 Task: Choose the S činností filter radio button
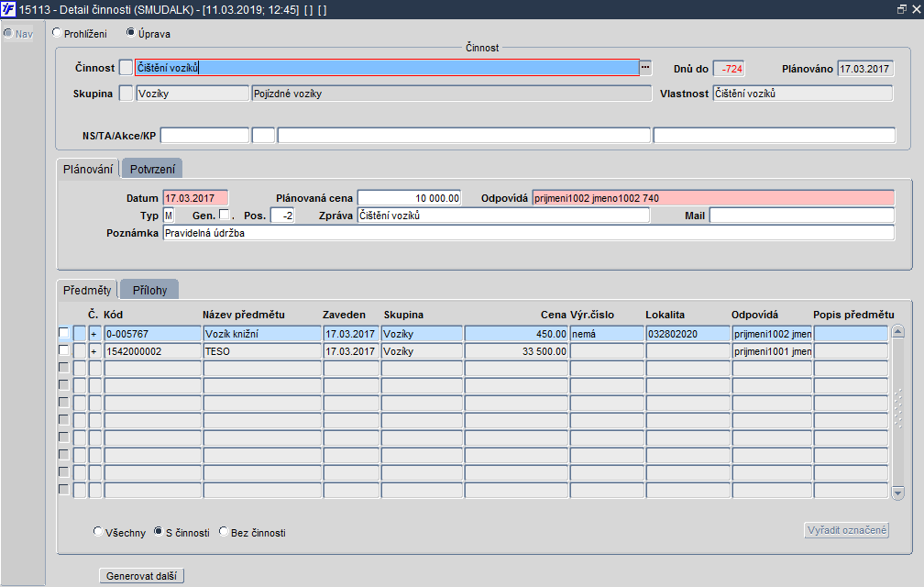coord(158,532)
